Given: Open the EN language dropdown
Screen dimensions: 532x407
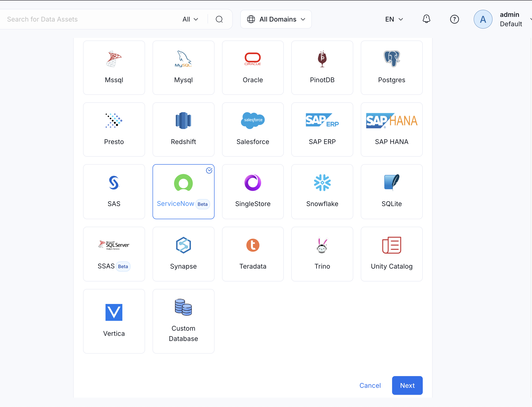Looking at the screenshot, I should pos(394,19).
